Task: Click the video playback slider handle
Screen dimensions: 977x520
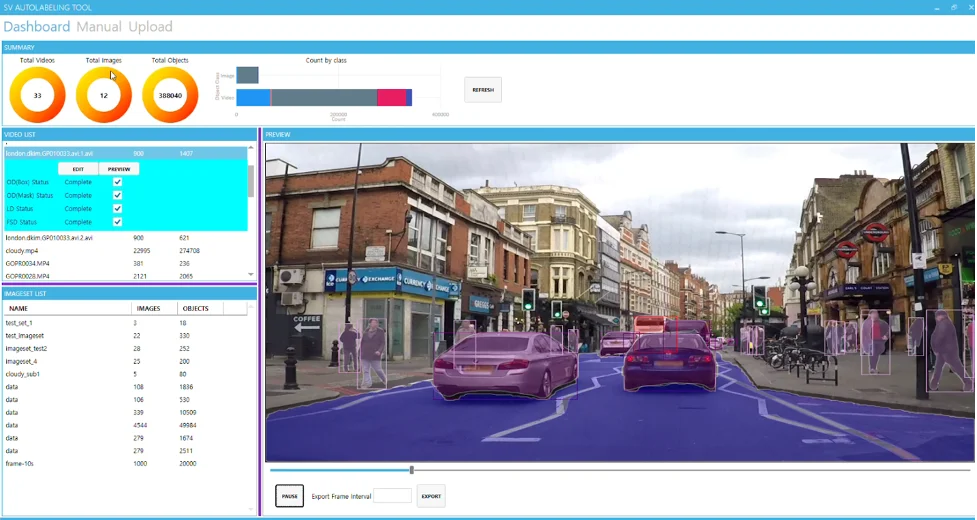Action: (411, 469)
